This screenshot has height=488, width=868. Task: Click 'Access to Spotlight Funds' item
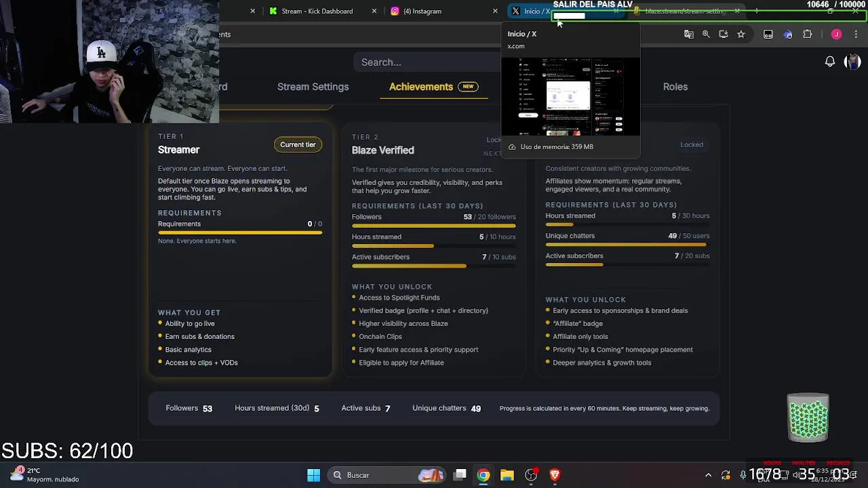(399, 298)
